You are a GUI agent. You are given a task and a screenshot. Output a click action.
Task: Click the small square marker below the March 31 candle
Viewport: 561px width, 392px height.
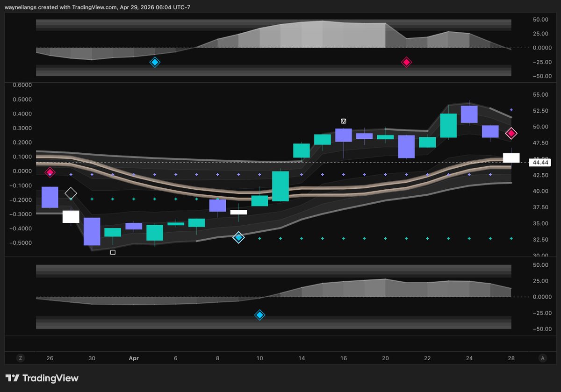(113, 252)
